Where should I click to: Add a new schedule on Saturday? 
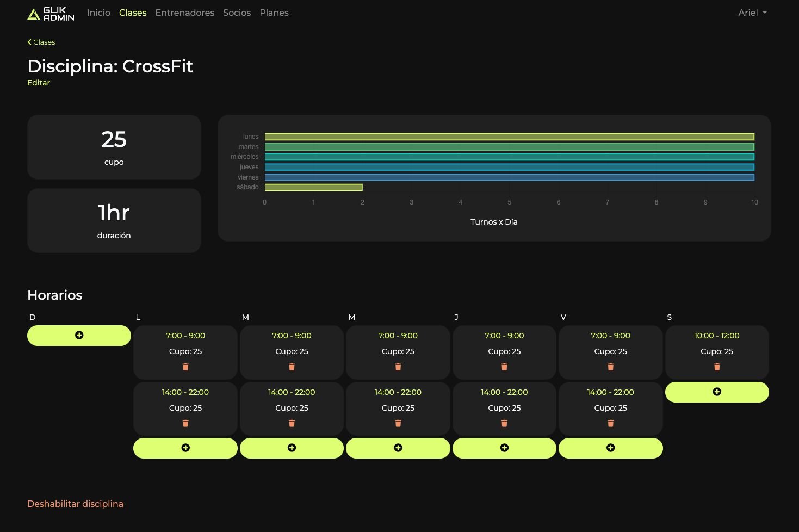tap(717, 392)
